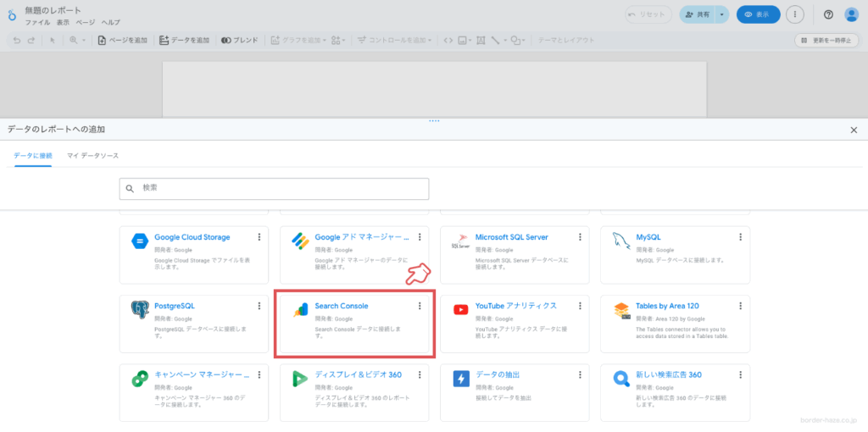This screenshot has height=432, width=868.
Task: Open the ヘルプ menu
Action: coord(111,23)
